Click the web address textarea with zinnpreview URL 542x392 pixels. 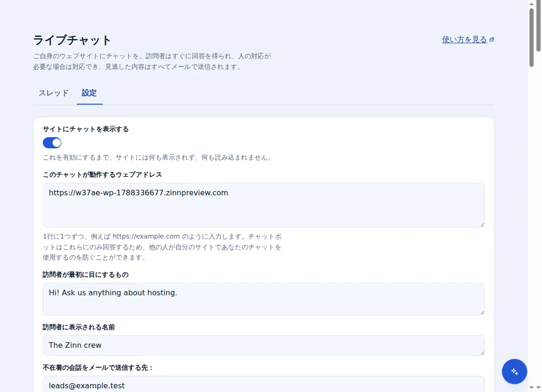(264, 205)
